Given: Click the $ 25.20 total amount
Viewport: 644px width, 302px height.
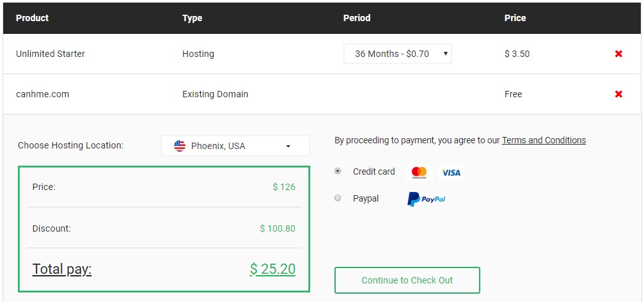Looking at the screenshot, I should coord(272,269).
